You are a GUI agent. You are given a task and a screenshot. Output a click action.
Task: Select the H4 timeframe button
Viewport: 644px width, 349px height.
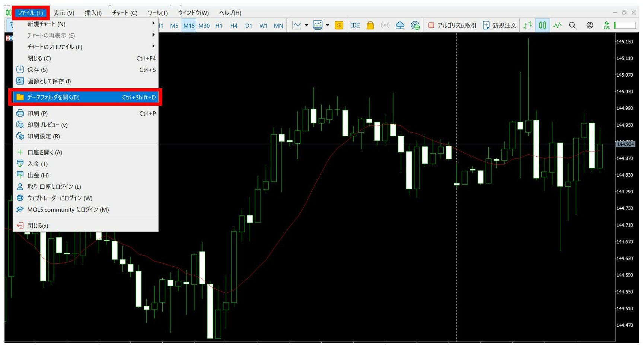(233, 26)
